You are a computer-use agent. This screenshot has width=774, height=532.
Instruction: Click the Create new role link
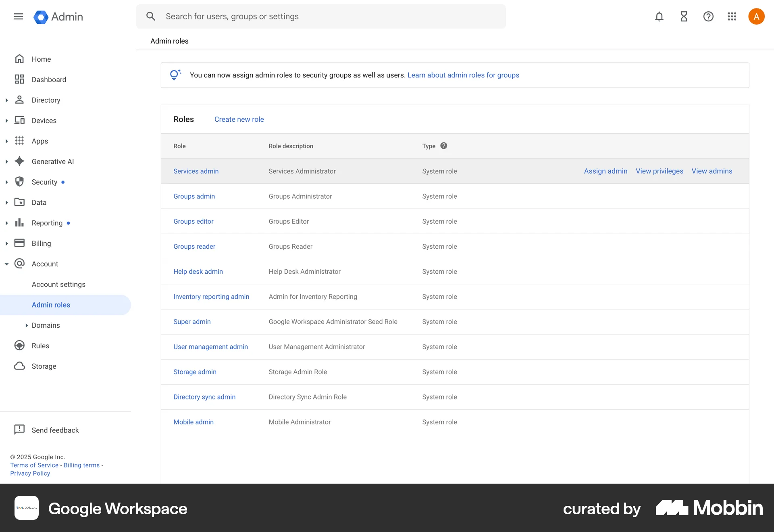(x=239, y=119)
